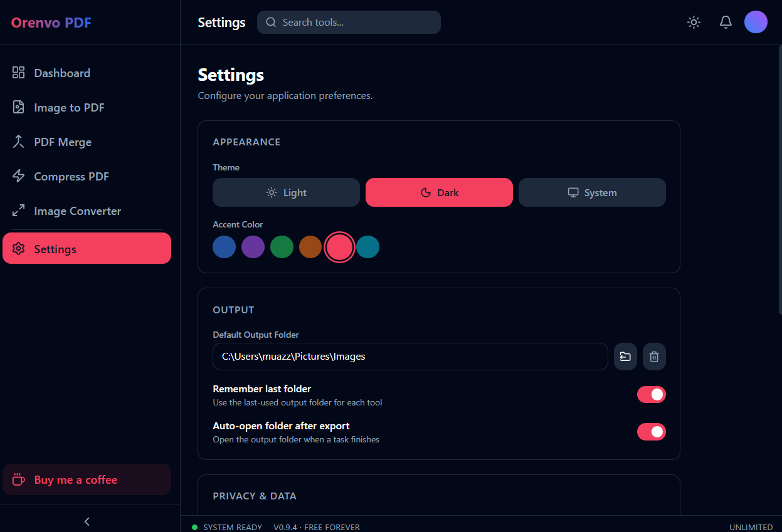This screenshot has width=782, height=532.
Task: Go to Image to PDF tool
Action: (x=87, y=107)
